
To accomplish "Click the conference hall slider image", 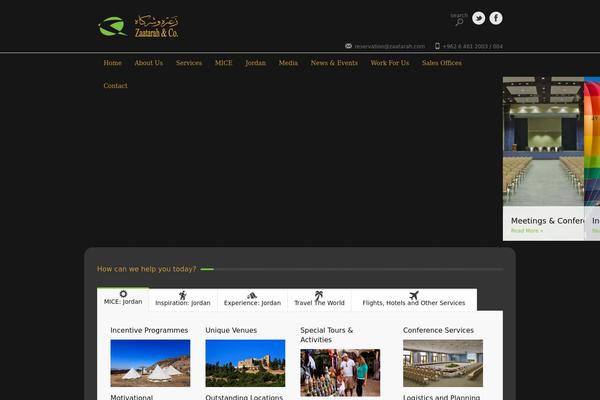I will [x=543, y=141].
